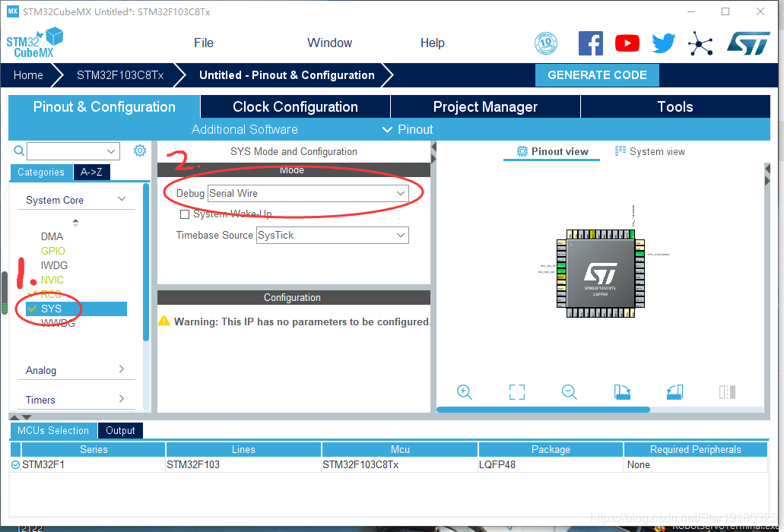Open the File menu
The height and width of the screenshot is (532, 784).
[x=204, y=43]
